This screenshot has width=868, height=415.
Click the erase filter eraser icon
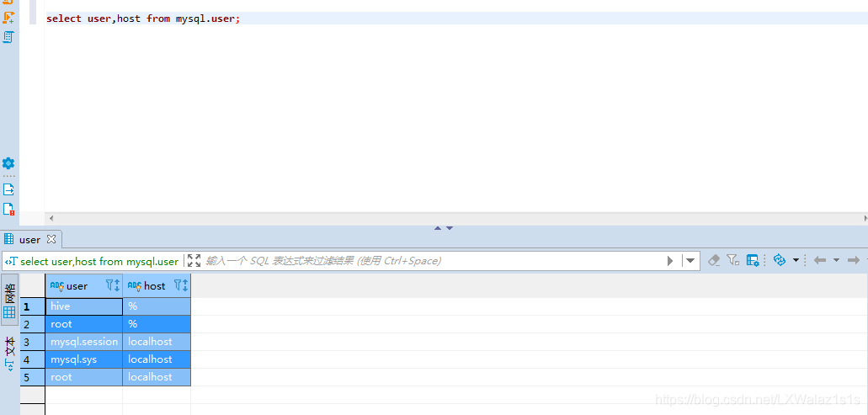[714, 260]
